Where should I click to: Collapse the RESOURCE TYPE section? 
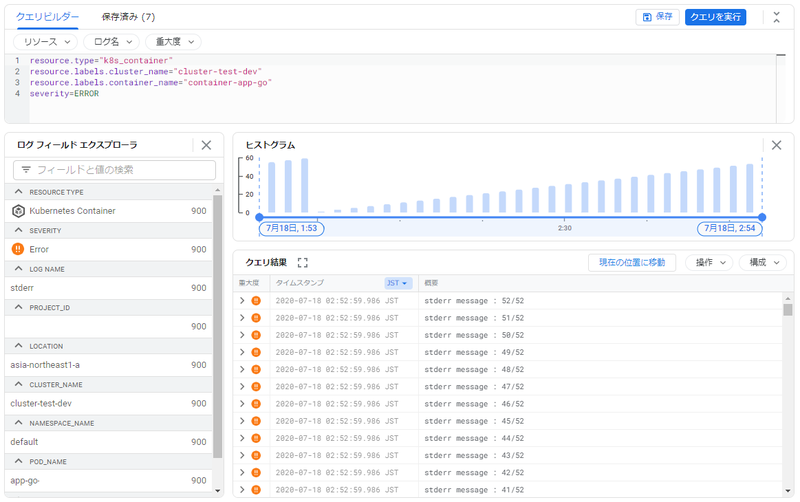19,192
